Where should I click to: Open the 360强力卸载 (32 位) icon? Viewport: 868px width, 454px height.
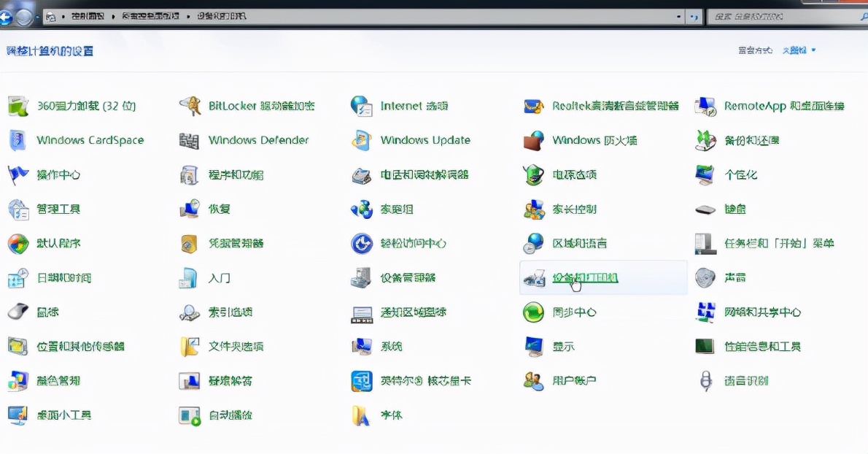pos(18,106)
